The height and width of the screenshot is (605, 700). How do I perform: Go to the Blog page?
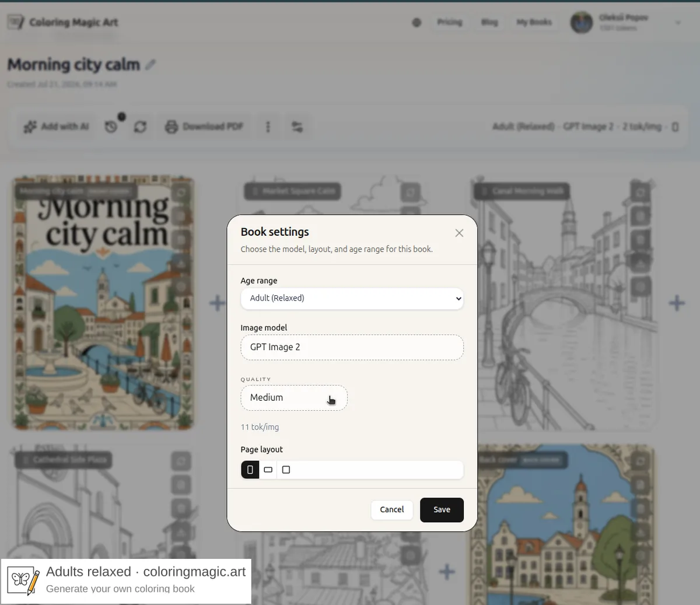489,22
